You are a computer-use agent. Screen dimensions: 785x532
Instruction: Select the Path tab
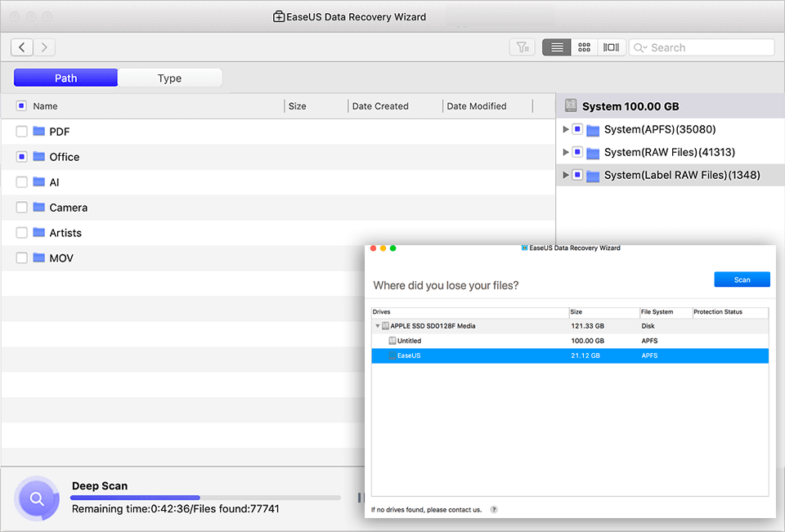coord(65,77)
